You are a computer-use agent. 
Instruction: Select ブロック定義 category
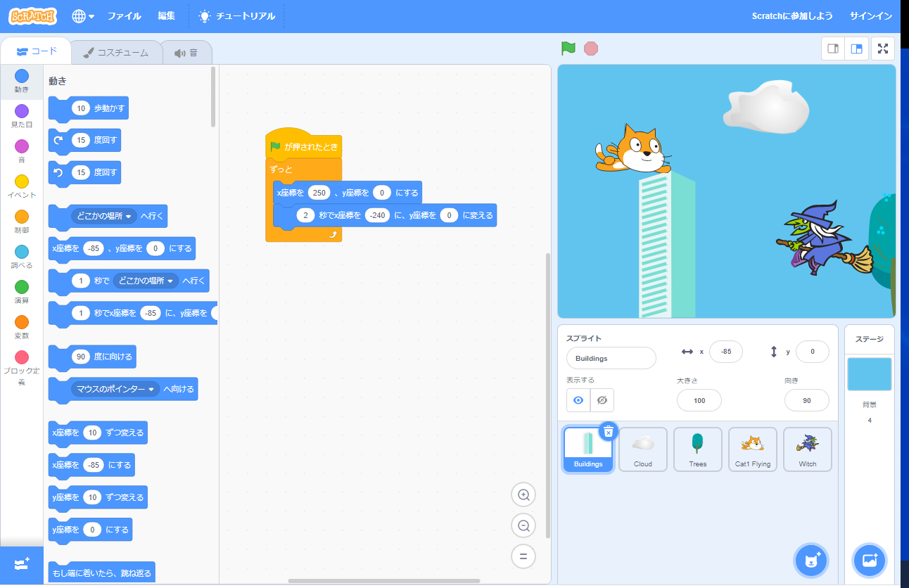click(x=22, y=368)
